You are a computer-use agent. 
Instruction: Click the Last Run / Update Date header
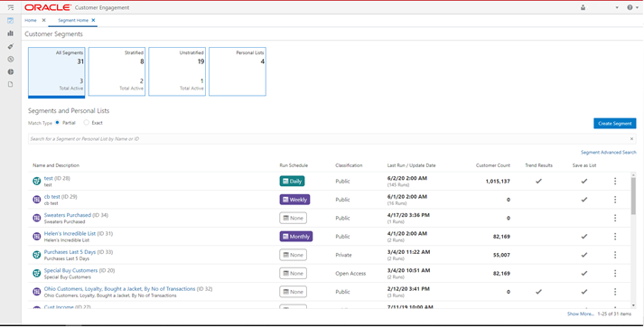411,165
